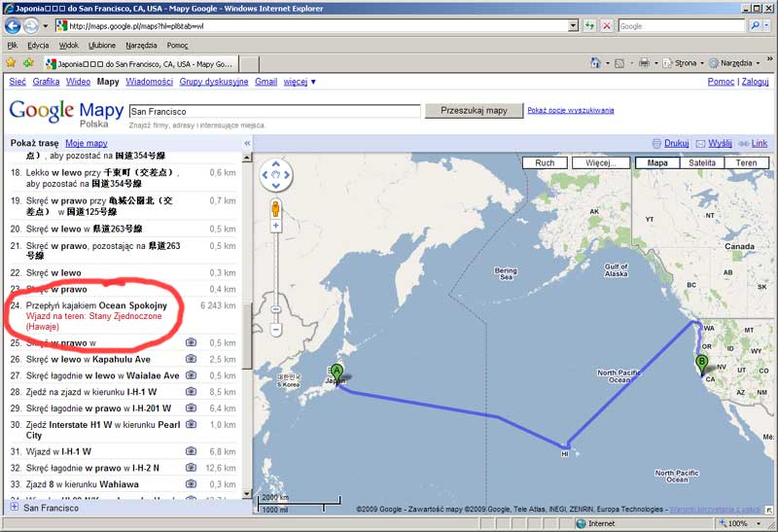Click the Add to Favorites star-plus icon

[29, 63]
